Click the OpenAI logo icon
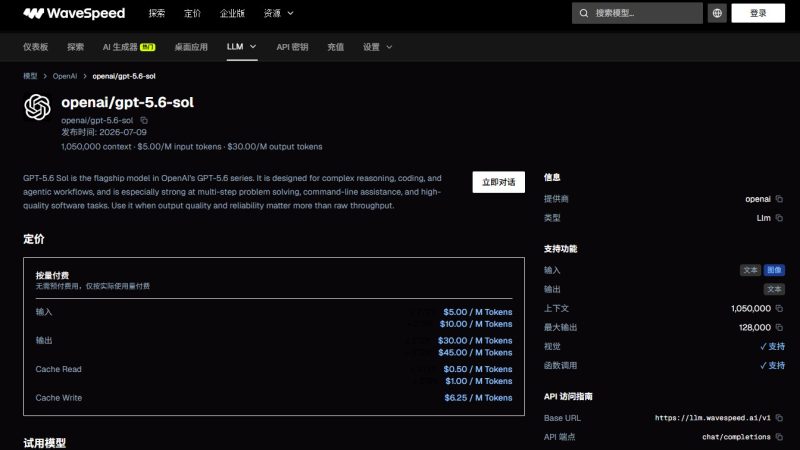 click(x=37, y=107)
